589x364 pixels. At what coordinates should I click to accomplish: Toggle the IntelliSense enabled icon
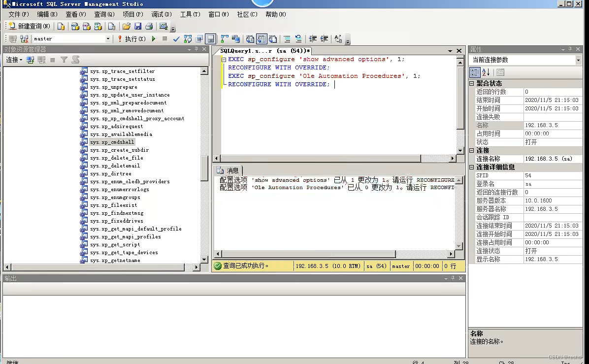[x=210, y=39]
